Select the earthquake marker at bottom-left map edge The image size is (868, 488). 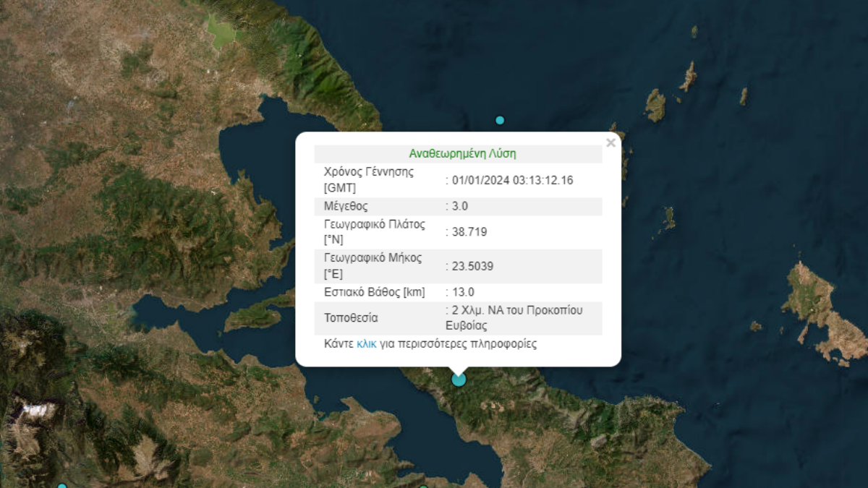pos(62,486)
